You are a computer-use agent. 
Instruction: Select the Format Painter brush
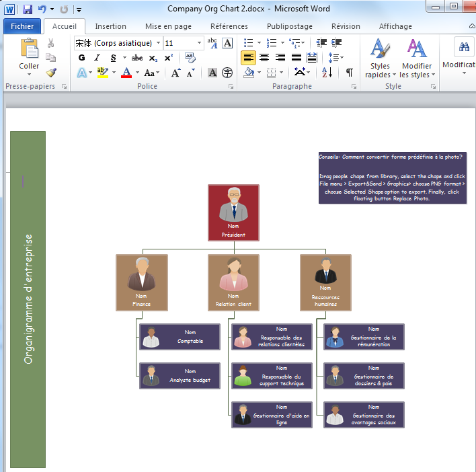pyautogui.click(x=51, y=72)
